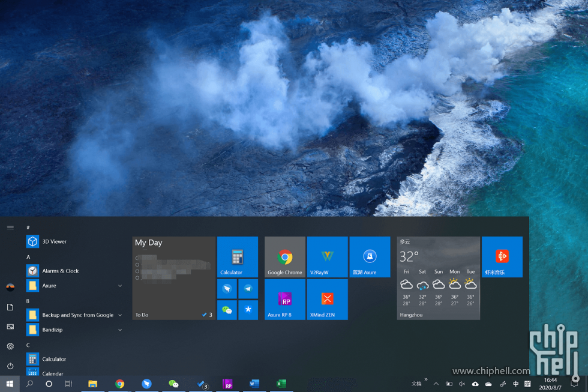Show hidden tray icons chevron
588x392 pixels.
click(436, 384)
